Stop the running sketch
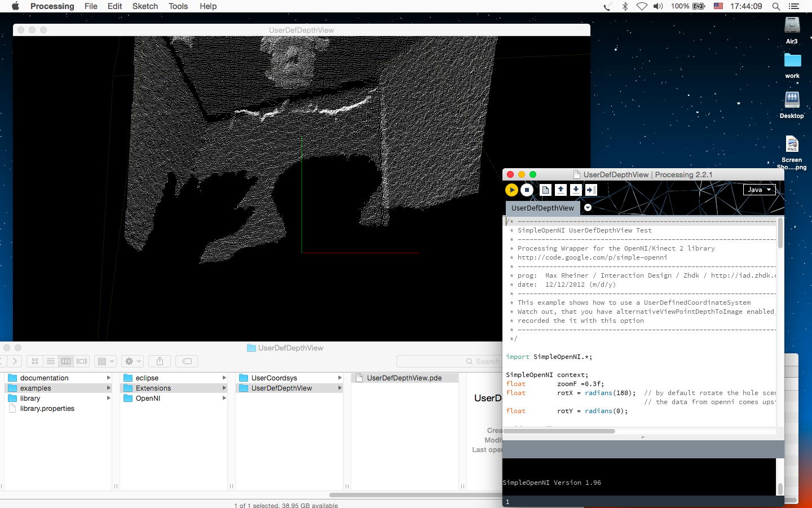812x508 pixels. pos(527,190)
